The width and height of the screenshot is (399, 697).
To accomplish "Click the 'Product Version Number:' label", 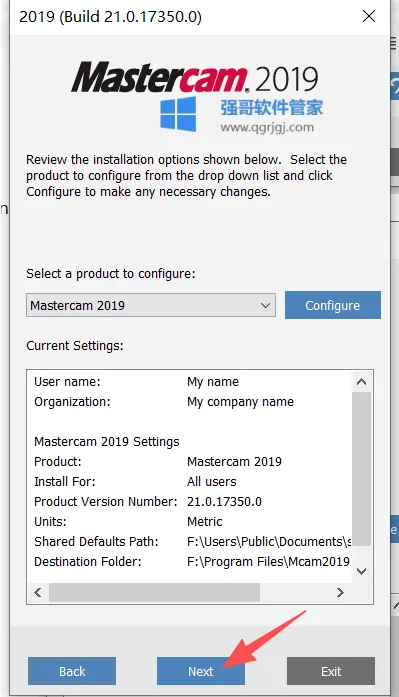I will pyautogui.click(x=106, y=502).
